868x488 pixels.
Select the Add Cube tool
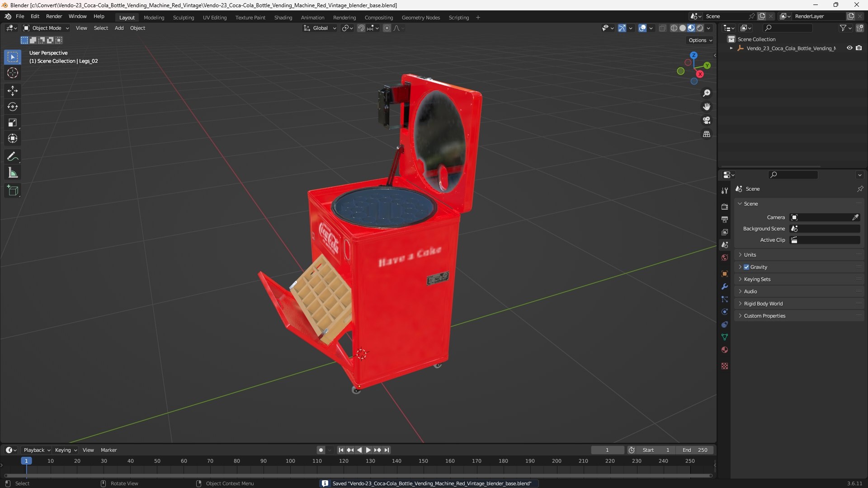(x=13, y=191)
